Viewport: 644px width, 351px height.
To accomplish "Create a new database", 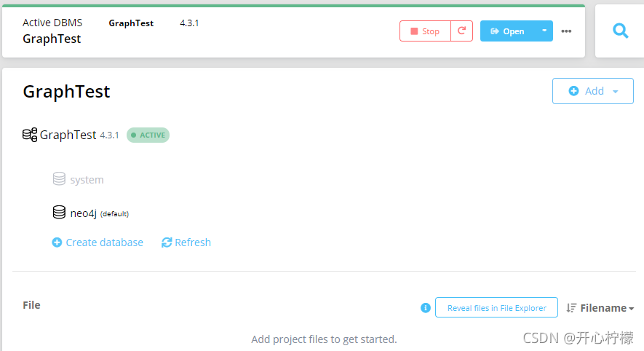I will click(x=98, y=242).
